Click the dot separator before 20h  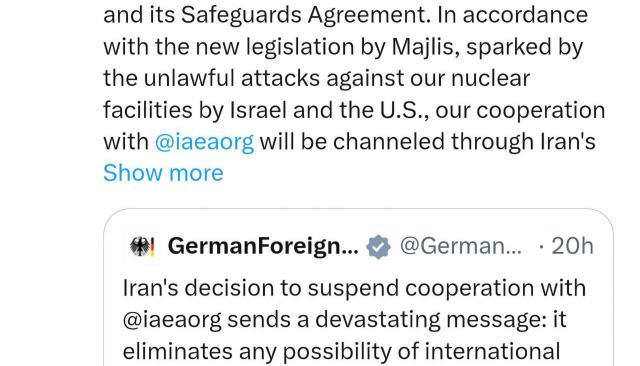pyautogui.click(x=541, y=247)
